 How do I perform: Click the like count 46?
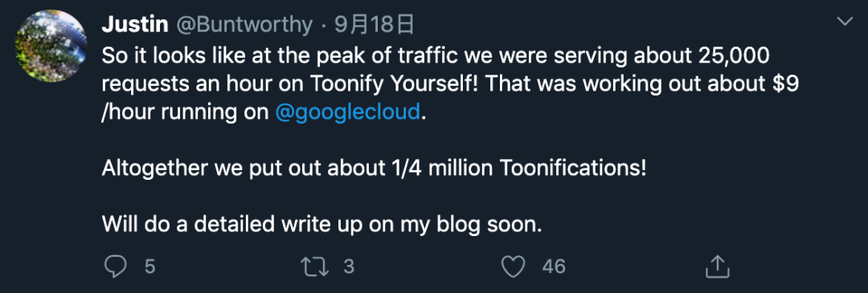(554, 267)
